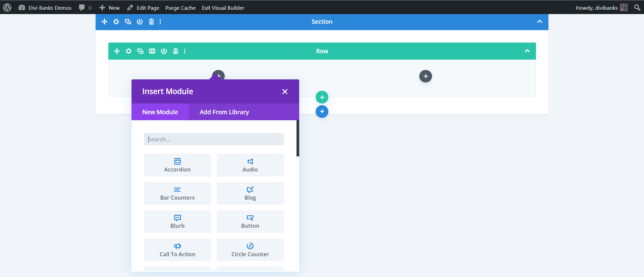The height and width of the screenshot is (277, 644).
Task: Insert the Blurb module
Action: [x=177, y=222]
